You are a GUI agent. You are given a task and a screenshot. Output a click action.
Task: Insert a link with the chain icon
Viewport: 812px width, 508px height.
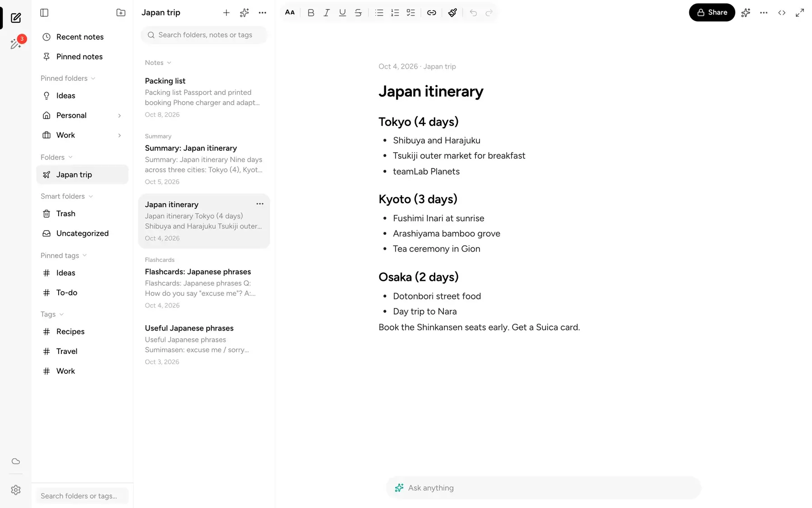coord(432,13)
